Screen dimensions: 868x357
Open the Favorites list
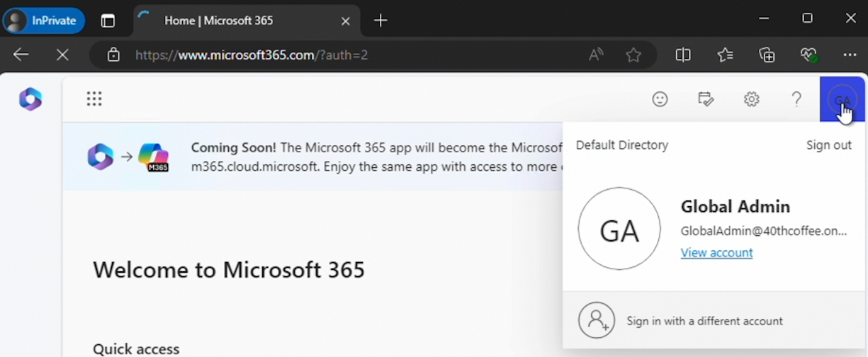(725, 55)
